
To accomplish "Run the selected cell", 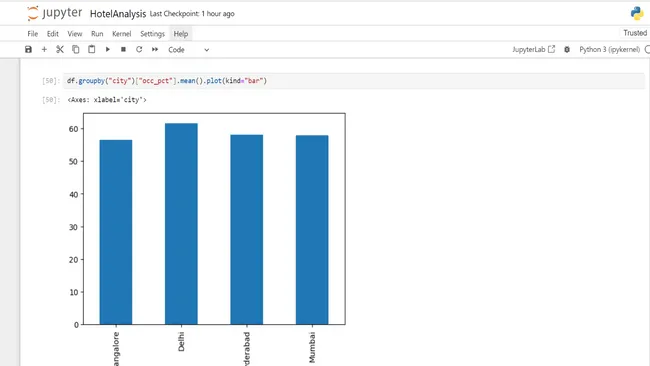I will 107,49.
